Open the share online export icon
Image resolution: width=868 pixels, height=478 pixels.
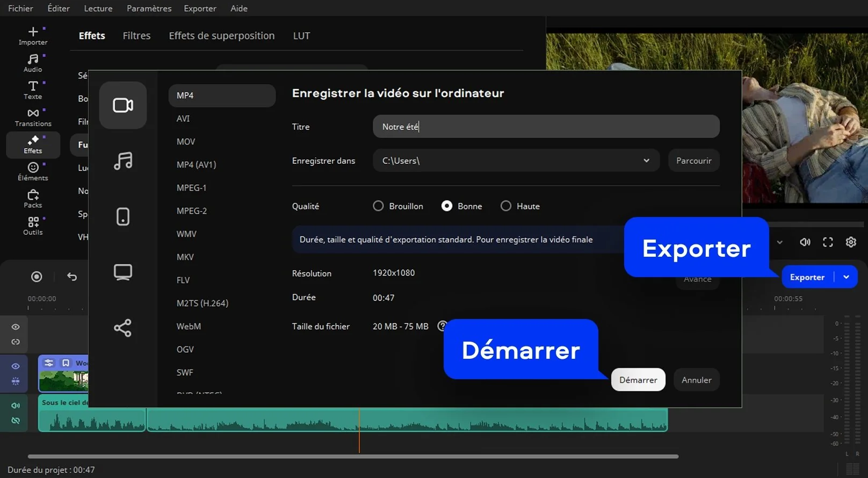tap(123, 328)
